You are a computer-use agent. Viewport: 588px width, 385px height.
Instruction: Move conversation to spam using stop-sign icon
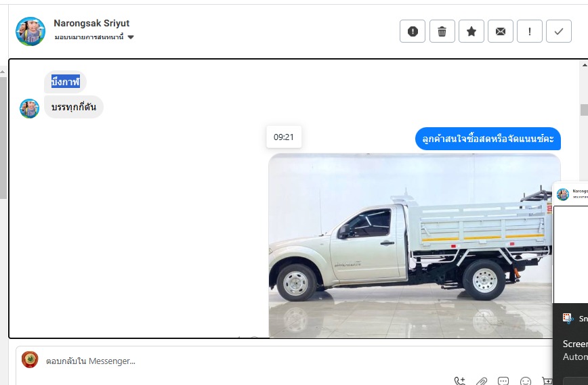pyautogui.click(x=413, y=31)
